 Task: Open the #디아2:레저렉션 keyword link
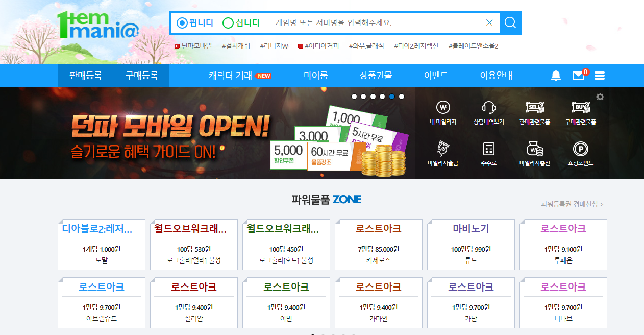pos(416,46)
